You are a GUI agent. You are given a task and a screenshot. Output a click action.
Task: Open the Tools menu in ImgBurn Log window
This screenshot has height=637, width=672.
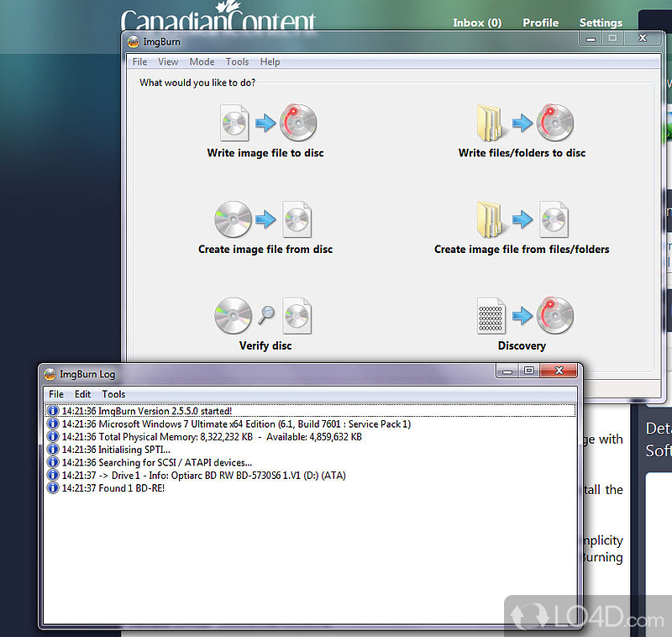click(113, 394)
